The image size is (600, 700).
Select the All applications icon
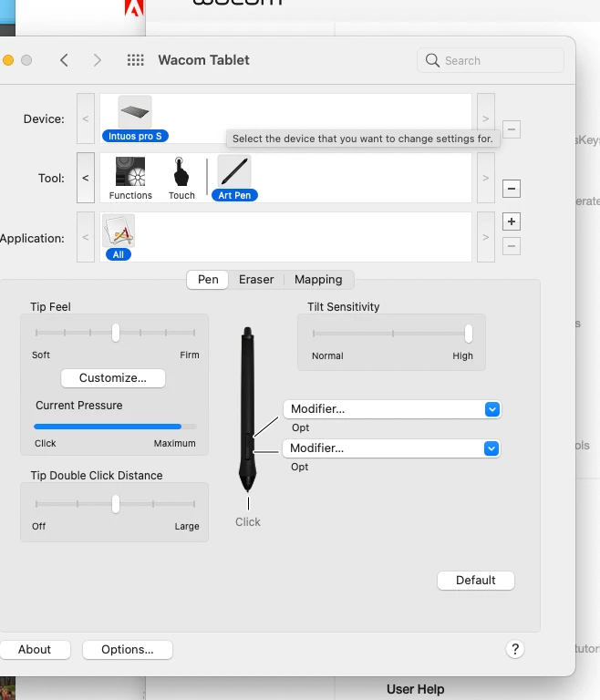(119, 231)
